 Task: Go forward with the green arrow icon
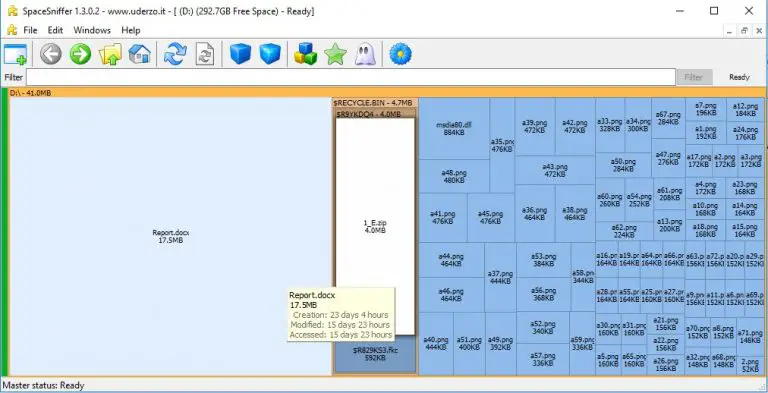[80, 54]
